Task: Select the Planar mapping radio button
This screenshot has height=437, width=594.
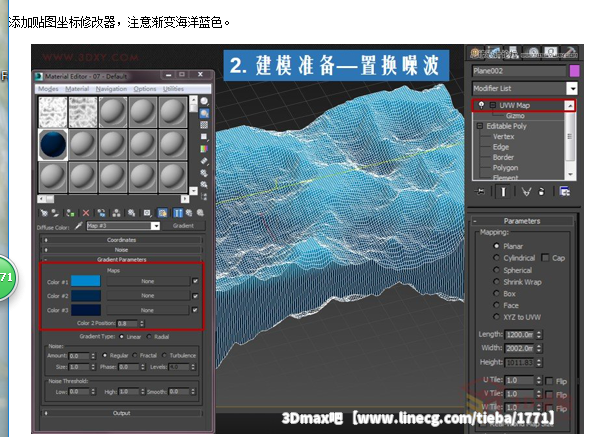Action: tap(496, 246)
